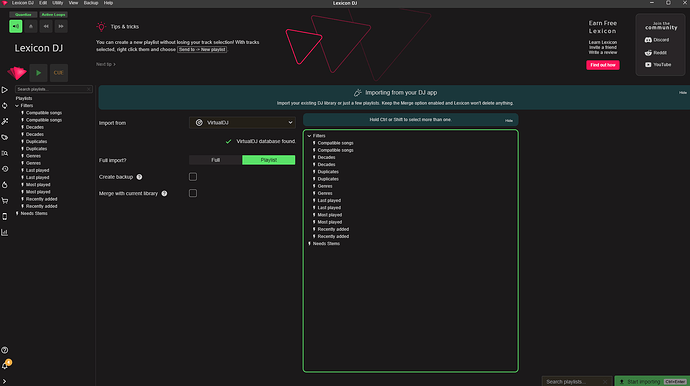
Task: Collapse the Filters folder in import list
Action: point(309,136)
